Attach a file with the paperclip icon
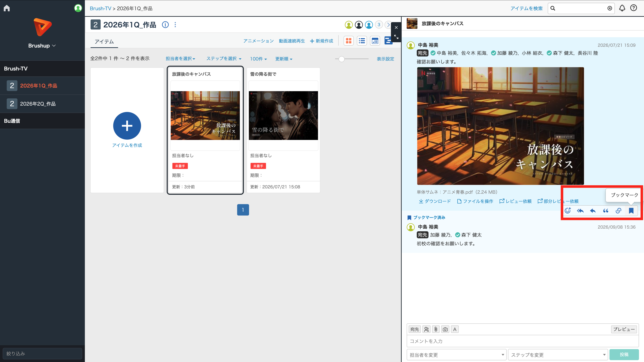This screenshot has height=362, width=644. pyautogui.click(x=436, y=329)
